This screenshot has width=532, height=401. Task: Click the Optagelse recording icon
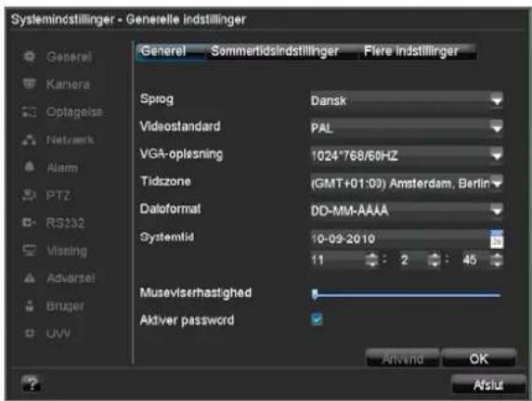[29, 111]
